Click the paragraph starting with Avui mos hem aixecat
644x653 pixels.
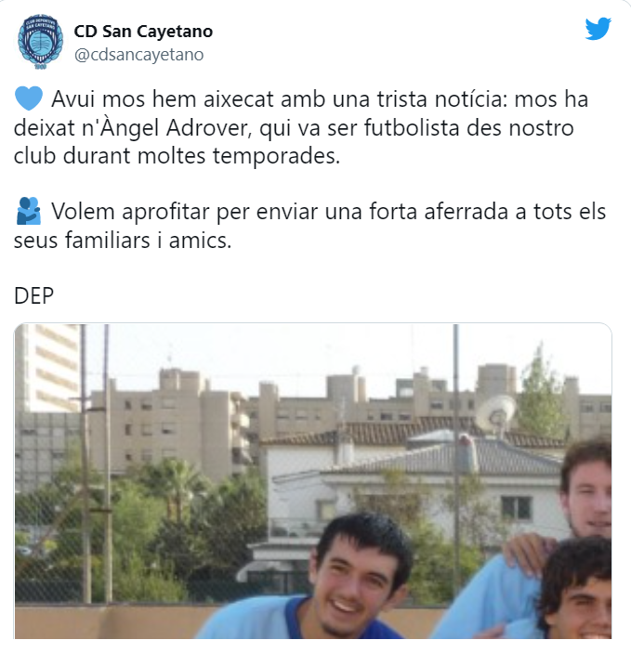[301, 127]
